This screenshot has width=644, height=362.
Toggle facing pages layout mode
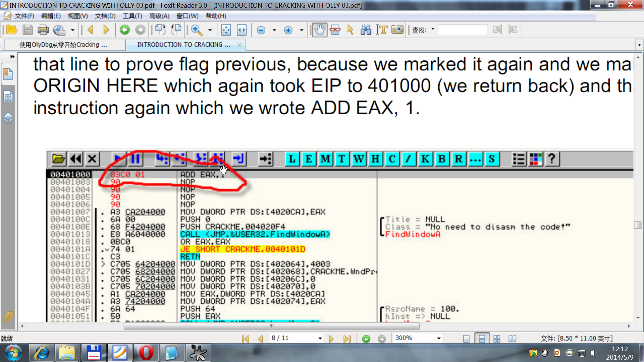(512, 339)
